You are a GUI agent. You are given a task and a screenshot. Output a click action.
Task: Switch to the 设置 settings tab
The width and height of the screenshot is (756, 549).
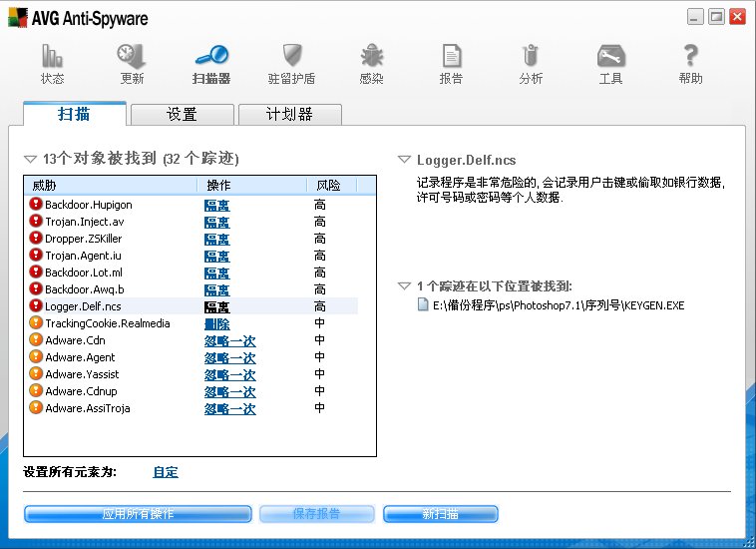click(x=183, y=115)
